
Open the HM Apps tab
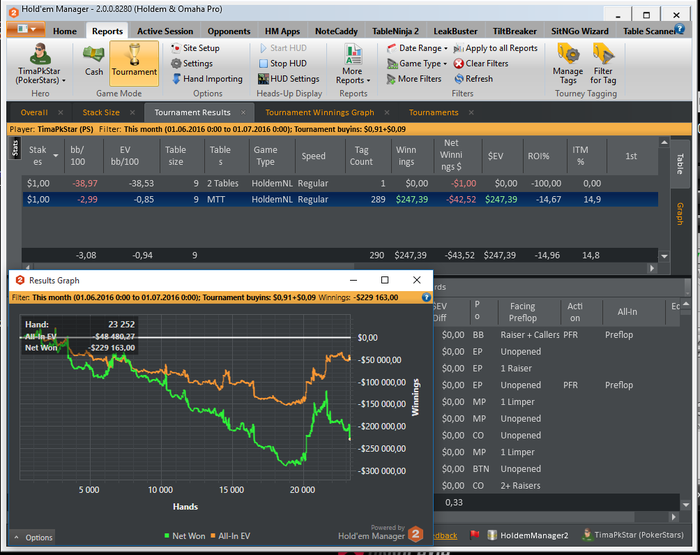tap(282, 31)
